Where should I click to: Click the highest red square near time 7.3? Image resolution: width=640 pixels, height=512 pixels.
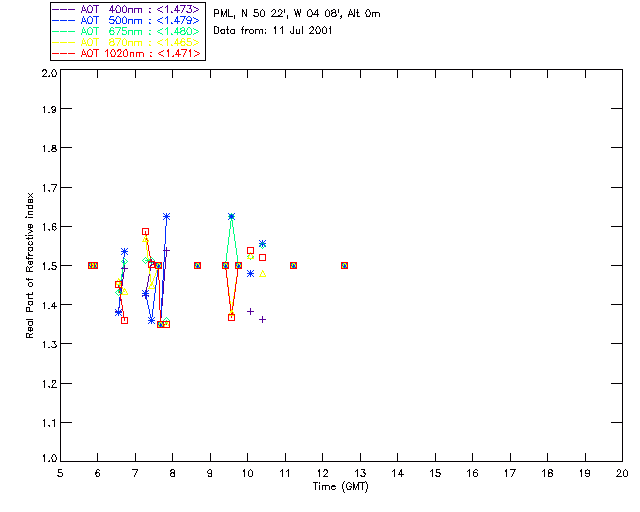coord(145,232)
